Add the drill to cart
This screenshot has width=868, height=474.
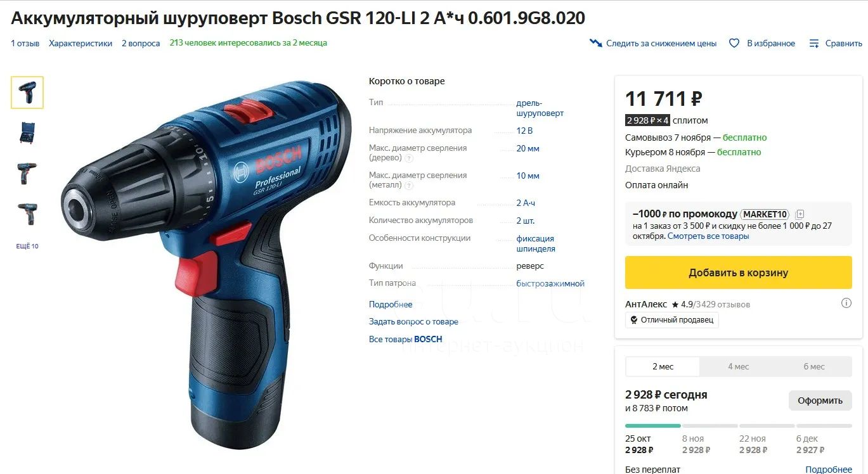point(739,272)
